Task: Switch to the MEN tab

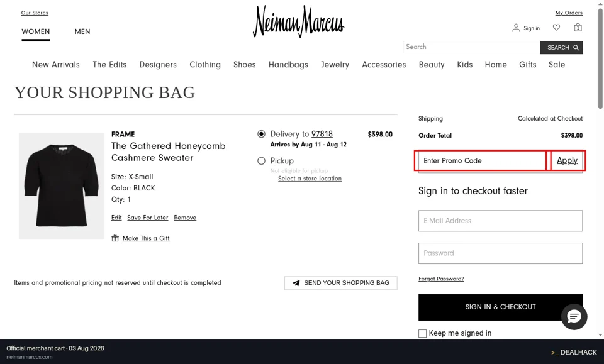Action: coord(82,31)
